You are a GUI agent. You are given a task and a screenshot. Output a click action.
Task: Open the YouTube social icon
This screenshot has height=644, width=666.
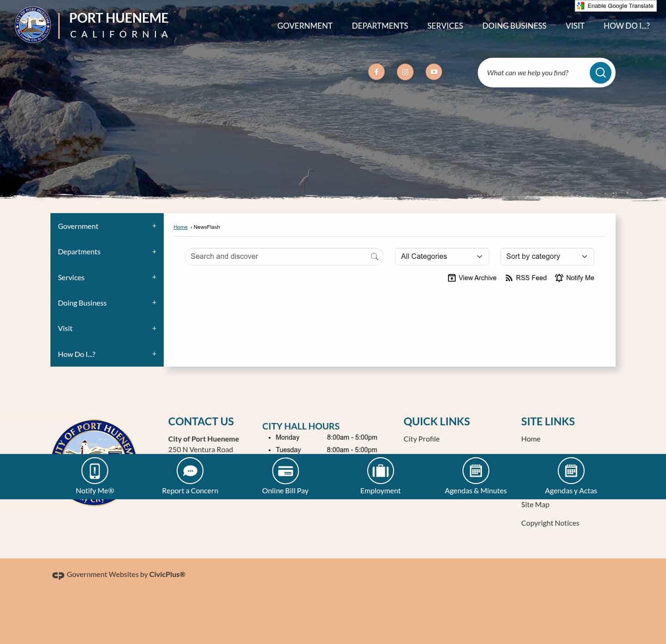(434, 72)
